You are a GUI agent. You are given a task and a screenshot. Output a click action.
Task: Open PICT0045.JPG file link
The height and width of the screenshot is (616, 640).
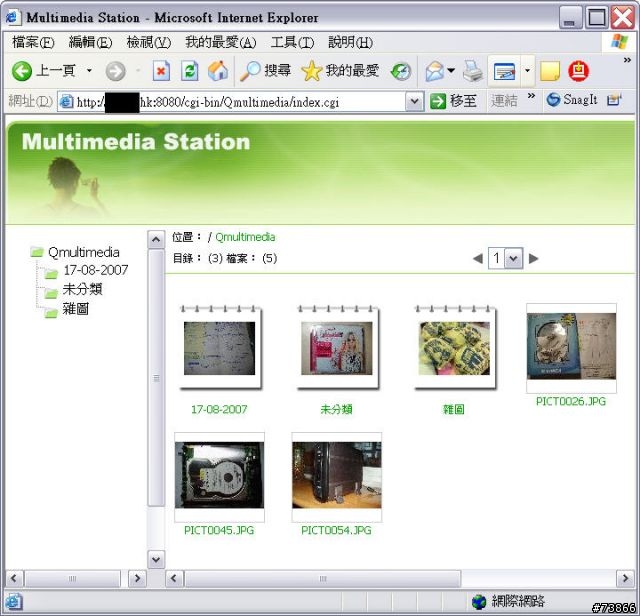click(219, 530)
